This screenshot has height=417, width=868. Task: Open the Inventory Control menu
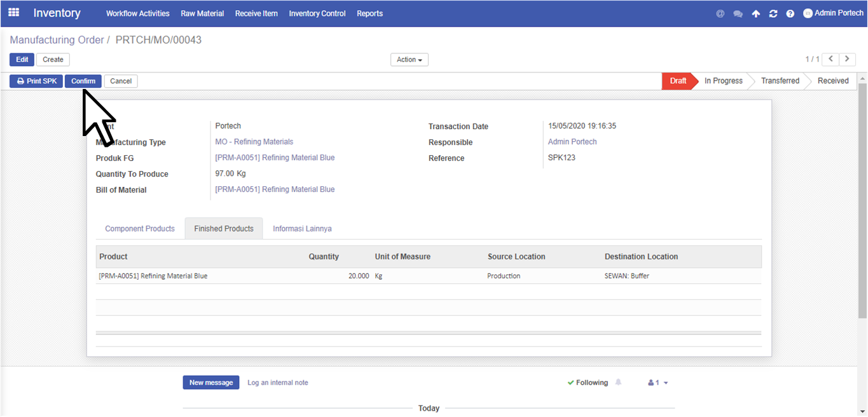pos(317,13)
